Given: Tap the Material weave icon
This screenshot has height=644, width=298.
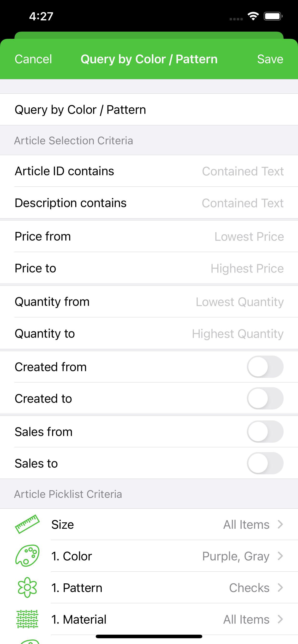Looking at the screenshot, I should tap(27, 619).
